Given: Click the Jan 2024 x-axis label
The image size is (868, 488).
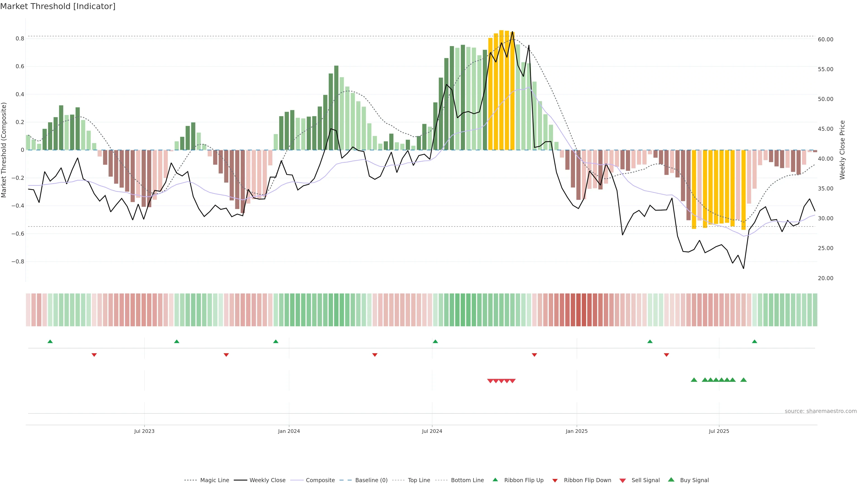Looking at the screenshot, I should pos(289,431).
